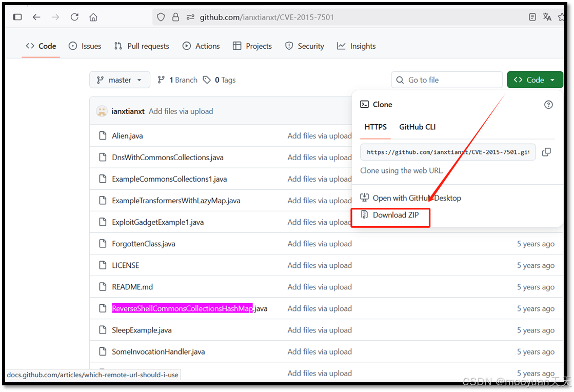Click file icon beside Alien.java
Viewport: 574px width, 392px height.
[103, 136]
